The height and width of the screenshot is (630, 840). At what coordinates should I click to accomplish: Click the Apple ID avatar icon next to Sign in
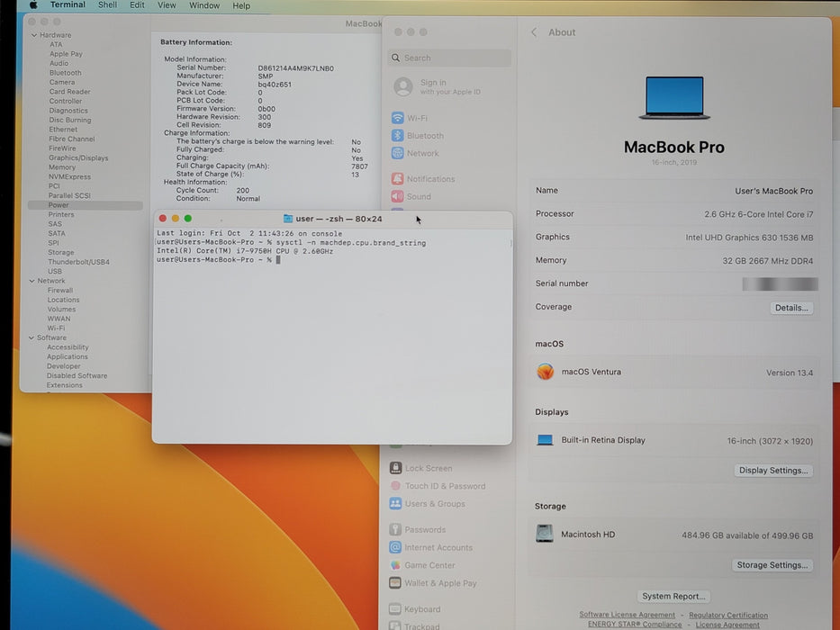click(403, 86)
